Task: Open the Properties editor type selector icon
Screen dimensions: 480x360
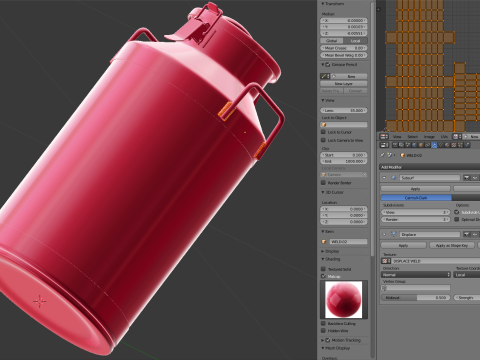Action: pyautogui.click(x=384, y=145)
